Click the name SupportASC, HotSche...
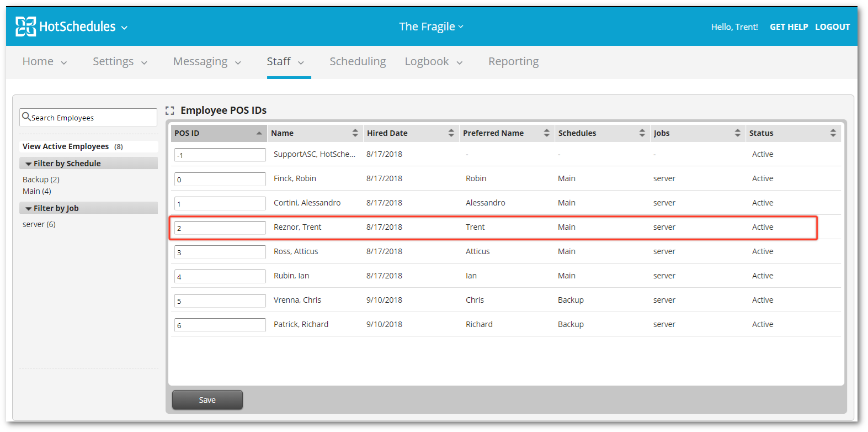 [315, 154]
